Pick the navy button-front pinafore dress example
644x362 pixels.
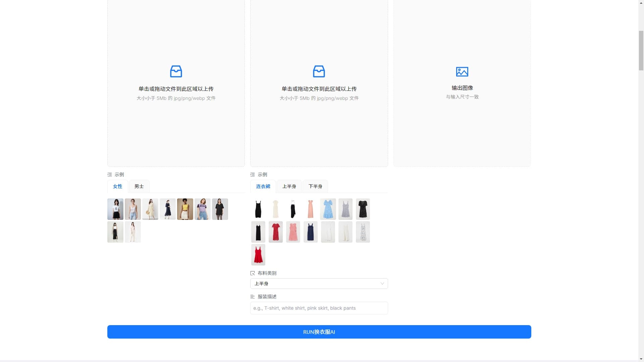(x=311, y=232)
